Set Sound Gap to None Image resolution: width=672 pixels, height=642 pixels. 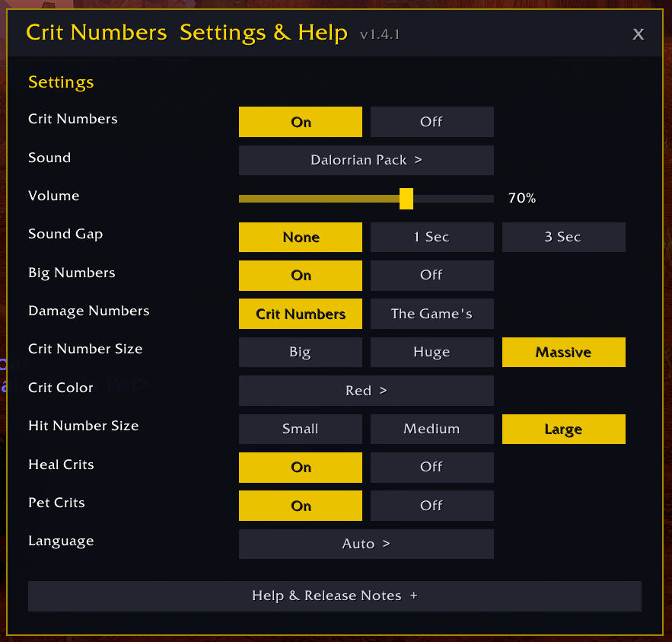point(301,237)
